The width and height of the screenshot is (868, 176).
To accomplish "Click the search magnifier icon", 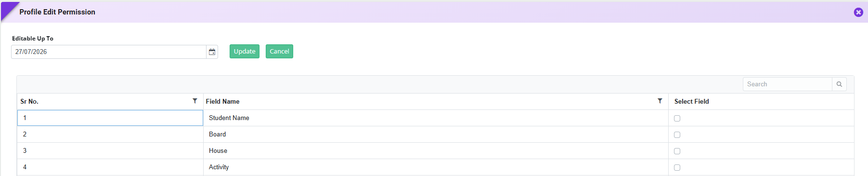I will 839,84.
